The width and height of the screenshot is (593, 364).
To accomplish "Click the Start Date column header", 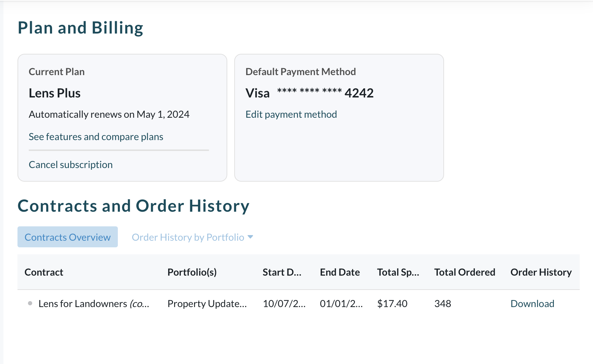I will 282,272.
